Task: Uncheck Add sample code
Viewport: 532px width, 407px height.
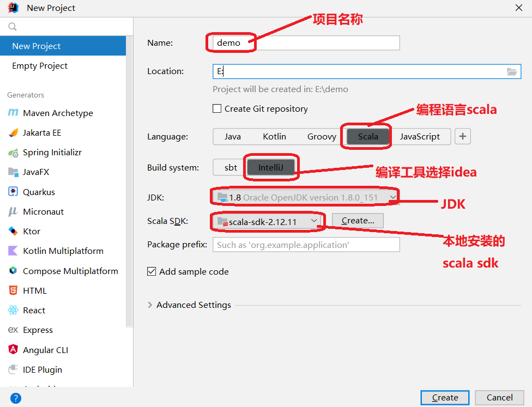Action: click(152, 271)
